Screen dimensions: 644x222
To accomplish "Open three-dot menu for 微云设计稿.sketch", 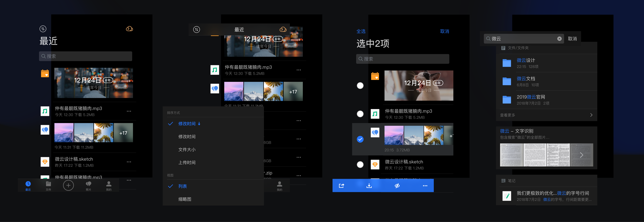I will [x=129, y=162].
